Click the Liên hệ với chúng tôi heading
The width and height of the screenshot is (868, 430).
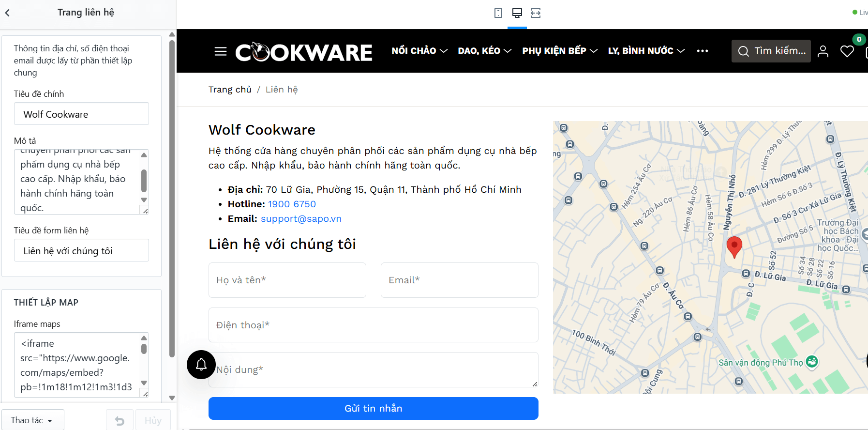pyautogui.click(x=282, y=244)
